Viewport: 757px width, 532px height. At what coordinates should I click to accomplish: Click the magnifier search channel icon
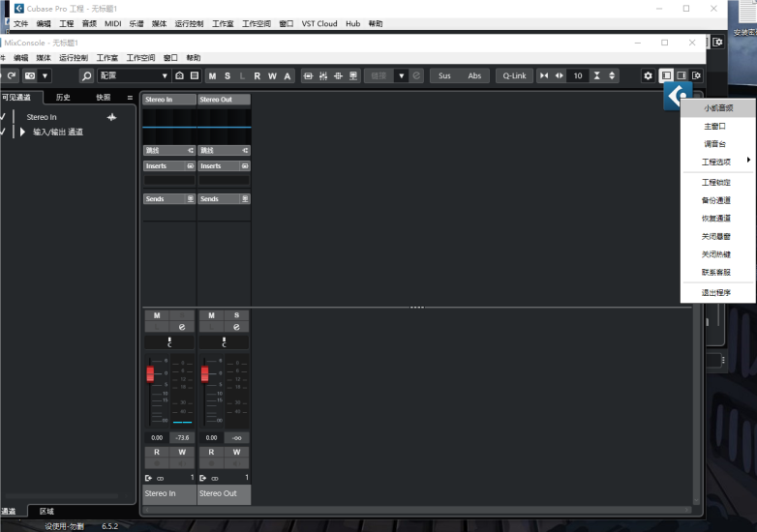[86, 75]
